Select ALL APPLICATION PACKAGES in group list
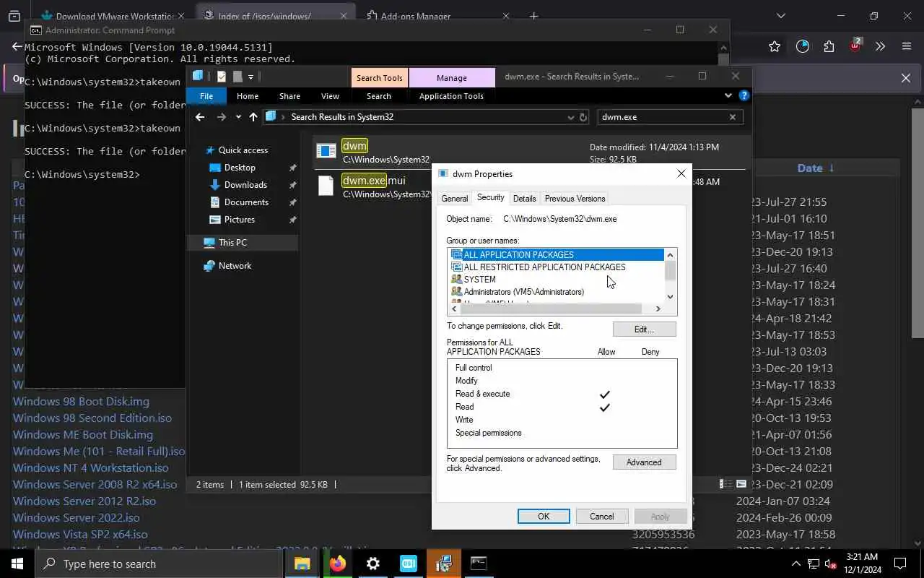 point(556,254)
